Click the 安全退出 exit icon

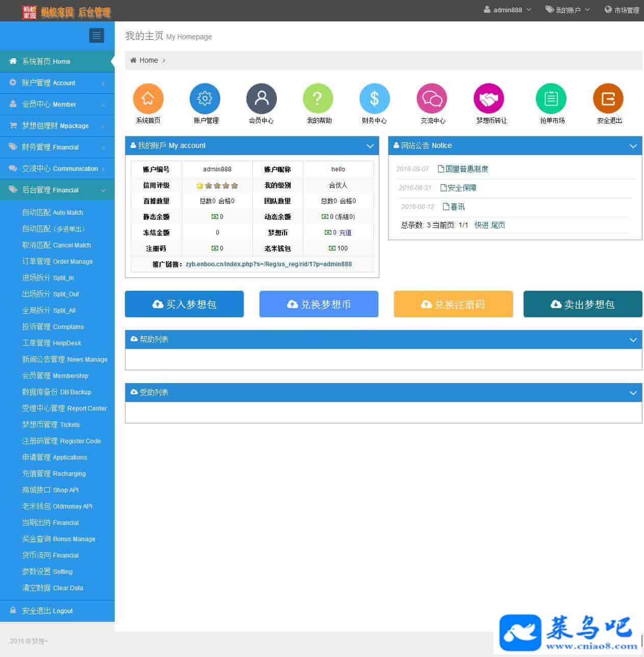pyautogui.click(x=608, y=99)
